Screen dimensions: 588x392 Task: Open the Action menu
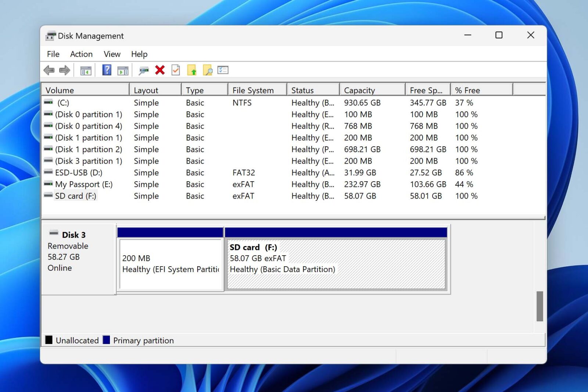(x=81, y=54)
